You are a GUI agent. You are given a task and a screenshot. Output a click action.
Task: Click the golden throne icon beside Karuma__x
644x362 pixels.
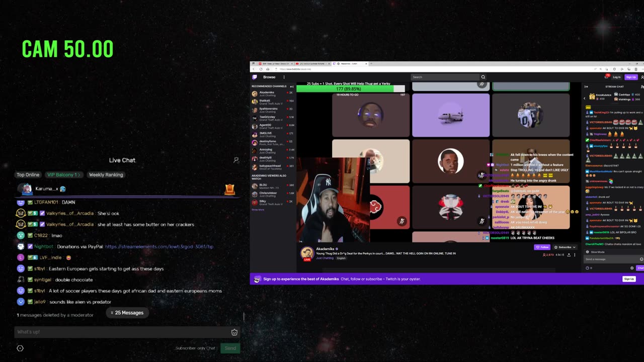coord(229,189)
